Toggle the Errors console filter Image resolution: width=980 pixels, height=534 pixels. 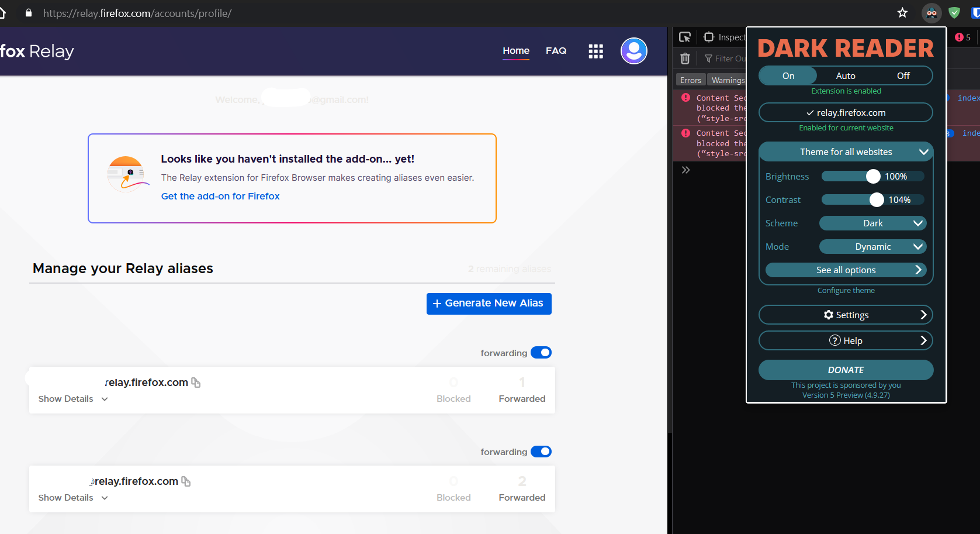pyautogui.click(x=691, y=80)
